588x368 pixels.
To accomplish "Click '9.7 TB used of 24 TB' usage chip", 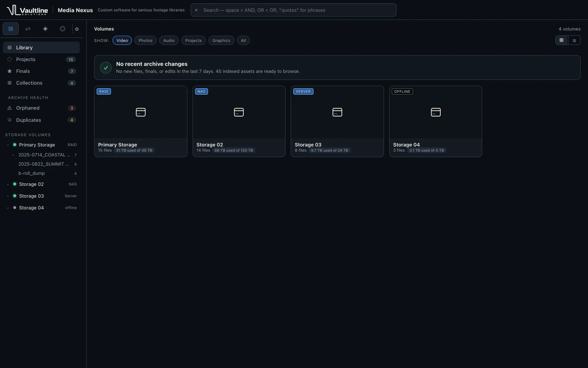I will pyautogui.click(x=329, y=151).
